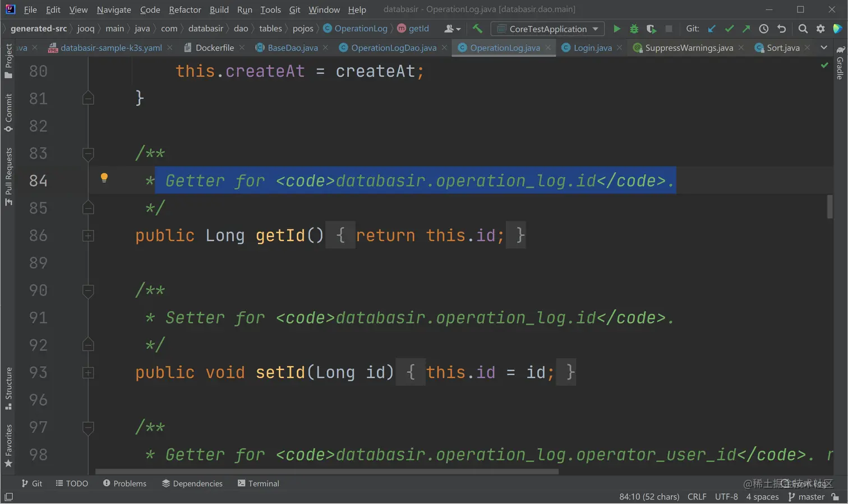The image size is (848, 504).
Task: Close the Login.java tab
Action: (619, 48)
